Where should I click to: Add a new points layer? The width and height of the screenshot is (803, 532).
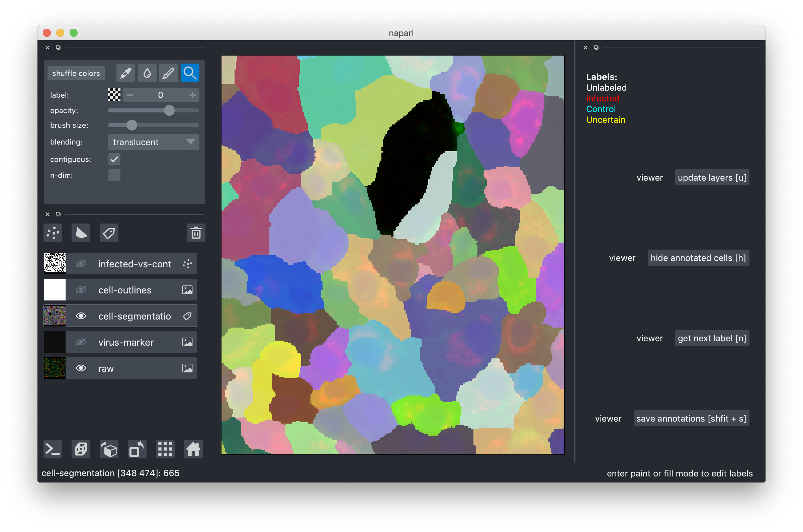click(53, 233)
